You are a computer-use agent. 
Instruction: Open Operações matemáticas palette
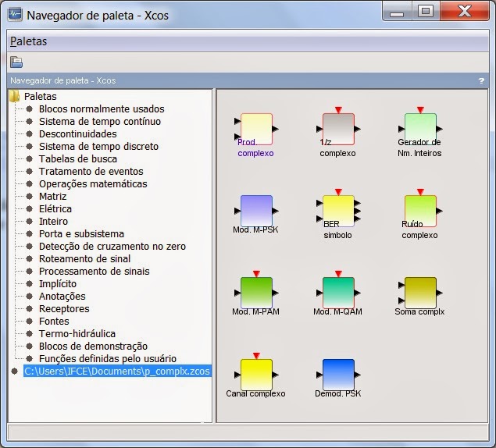(93, 184)
